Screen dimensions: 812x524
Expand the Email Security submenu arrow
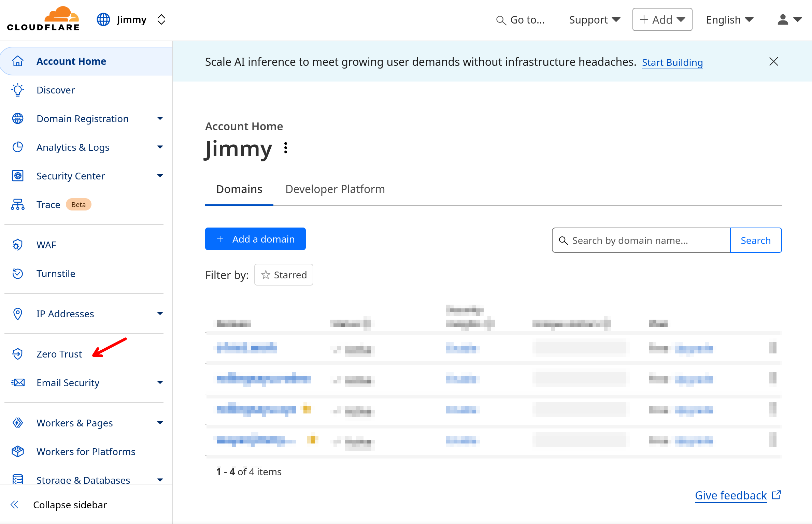160,382
